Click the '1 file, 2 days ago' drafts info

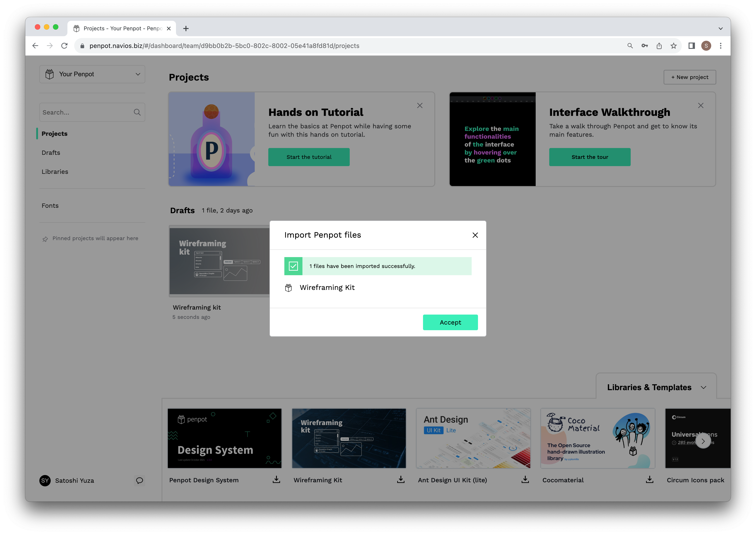pyautogui.click(x=227, y=210)
